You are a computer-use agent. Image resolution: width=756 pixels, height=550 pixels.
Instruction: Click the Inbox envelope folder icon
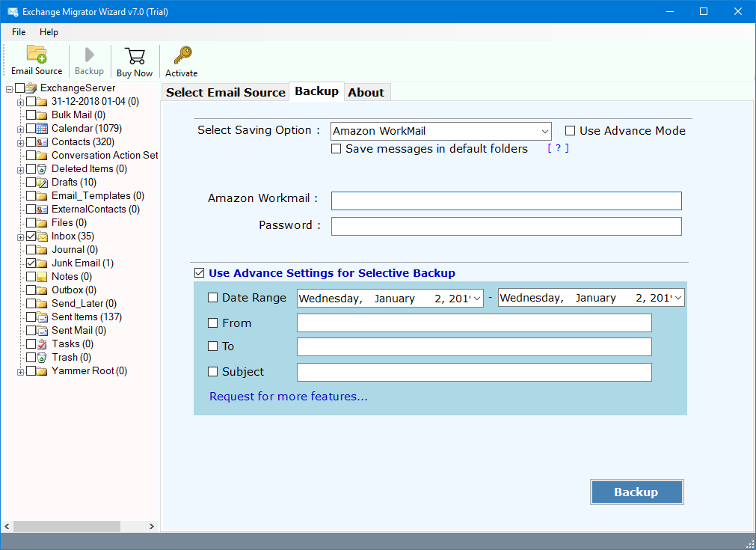43,236
